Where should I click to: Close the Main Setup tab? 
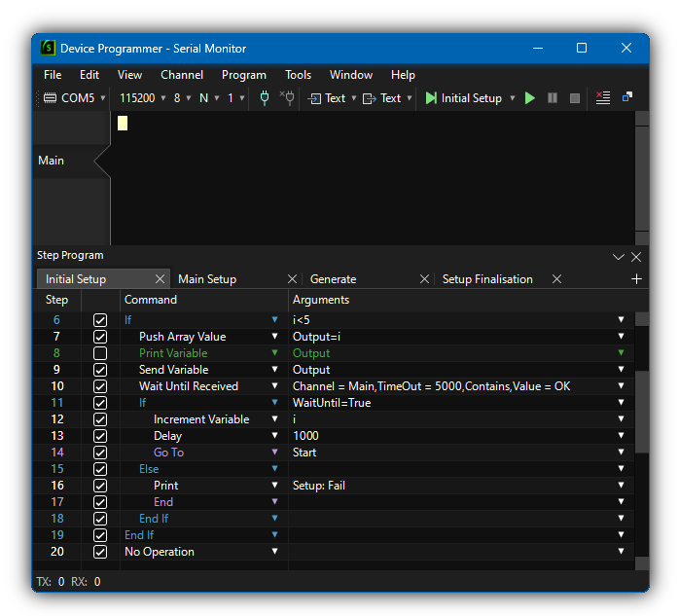click(291, 279)
